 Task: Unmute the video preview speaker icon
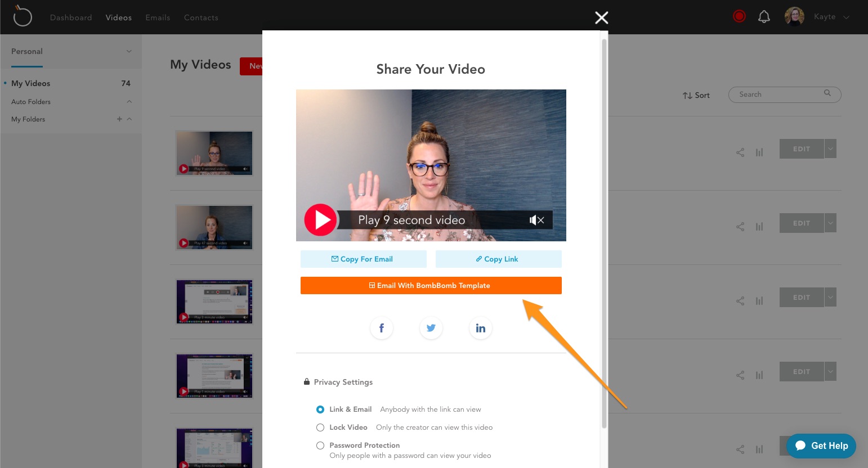point(537,220)
